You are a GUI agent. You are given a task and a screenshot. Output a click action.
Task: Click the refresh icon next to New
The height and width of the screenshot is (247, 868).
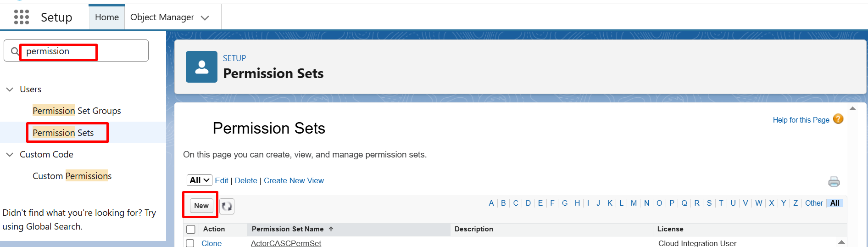[x=227, y=206]
